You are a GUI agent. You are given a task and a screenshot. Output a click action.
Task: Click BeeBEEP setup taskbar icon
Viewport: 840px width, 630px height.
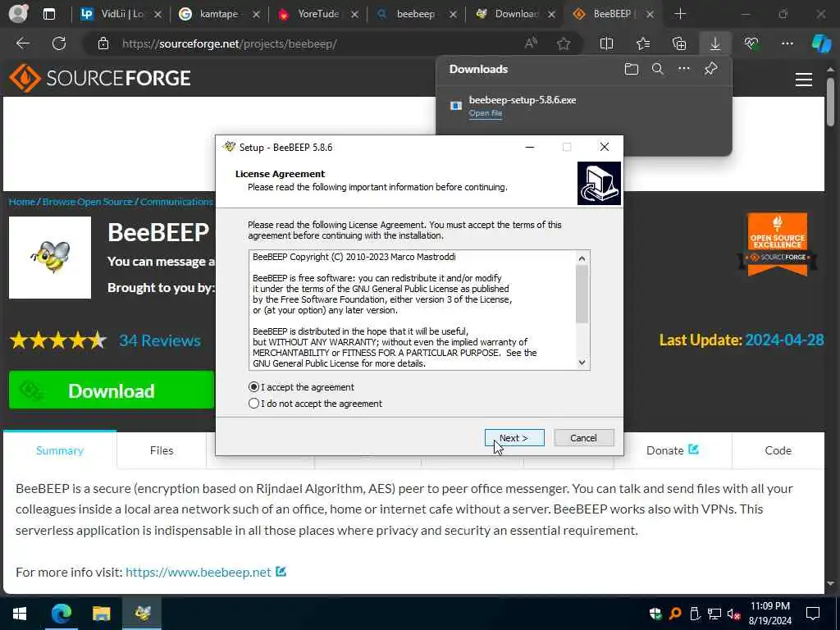click(142, 613)
